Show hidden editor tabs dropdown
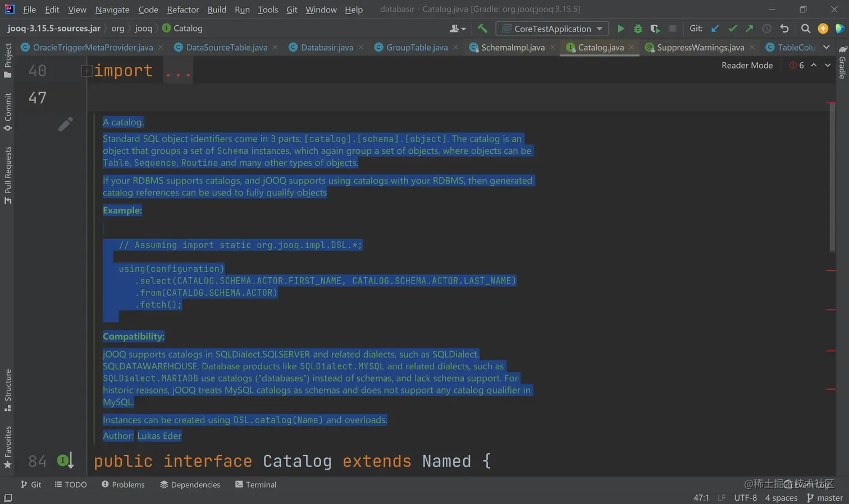 827,47
